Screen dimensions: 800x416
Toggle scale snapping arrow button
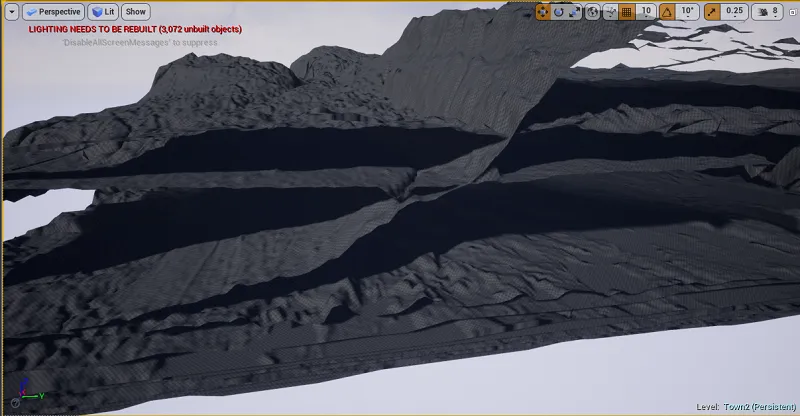coord(713,12)
